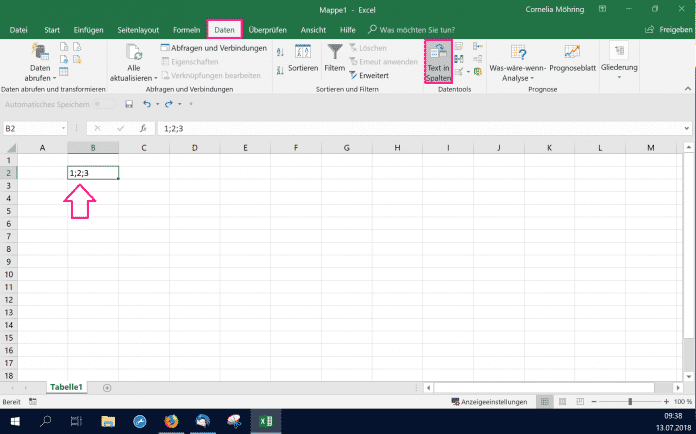Viewport: 696px width, 434px height.
Task: Toggle the Automatisches Speichern switch
Action: (104, 104)
